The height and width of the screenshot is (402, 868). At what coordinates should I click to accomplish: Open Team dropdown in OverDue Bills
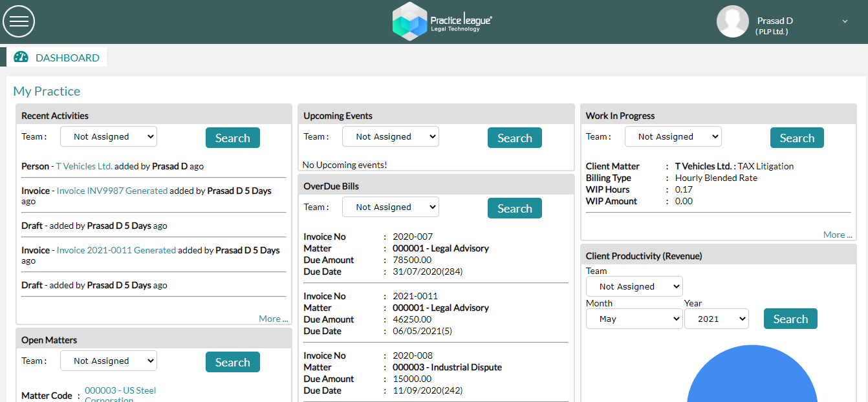click(x=391, y=207)
